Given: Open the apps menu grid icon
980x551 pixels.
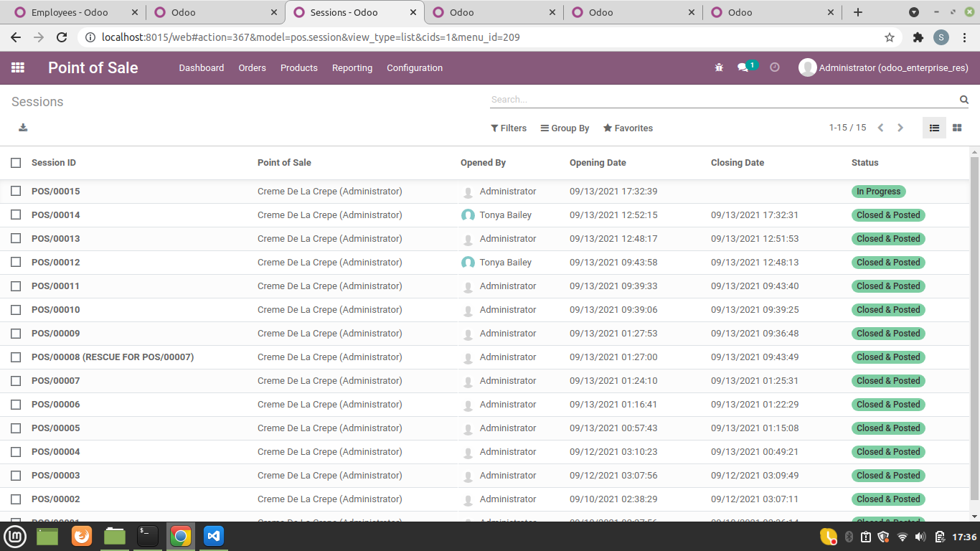Looking at the screenshot, I should tap(18, 67).
